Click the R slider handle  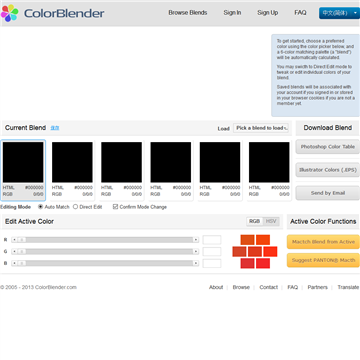pyautogui.click(x=22, y=240)
